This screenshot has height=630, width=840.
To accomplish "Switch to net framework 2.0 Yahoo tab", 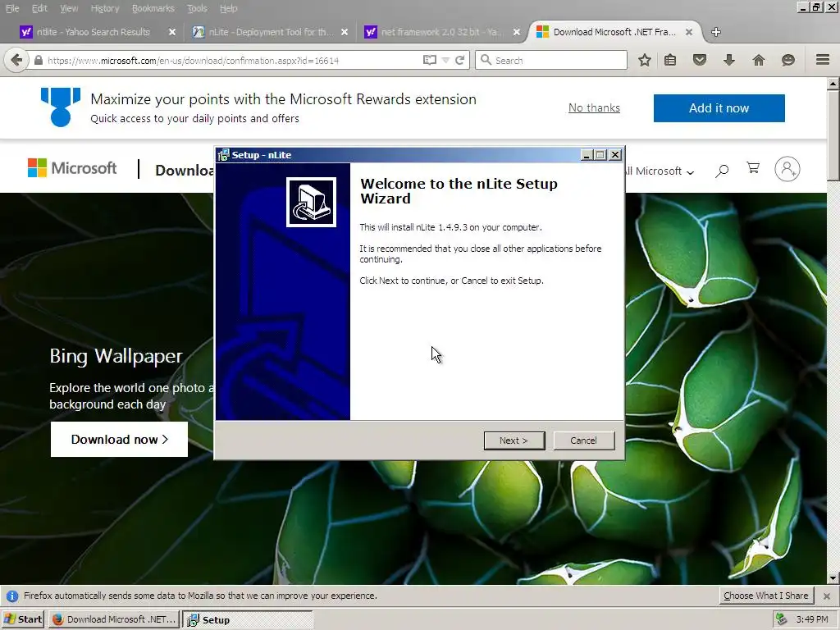I will [435, 32].
